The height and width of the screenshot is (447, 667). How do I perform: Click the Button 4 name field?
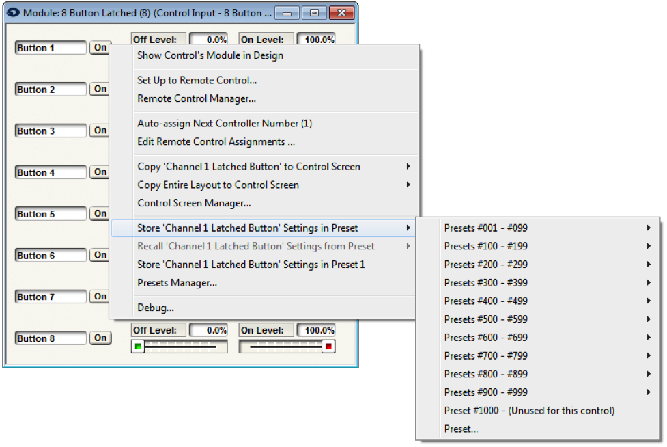tap(51, 172)
